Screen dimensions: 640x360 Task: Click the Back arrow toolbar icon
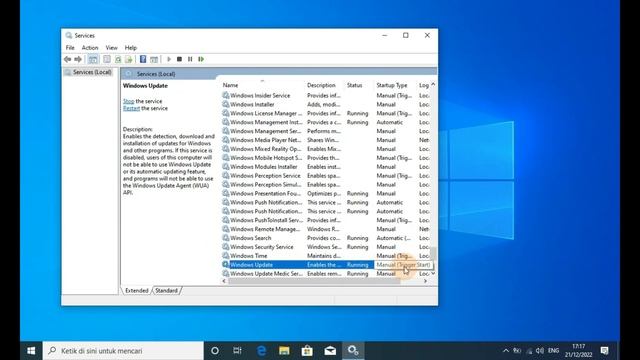coord(67,59)
